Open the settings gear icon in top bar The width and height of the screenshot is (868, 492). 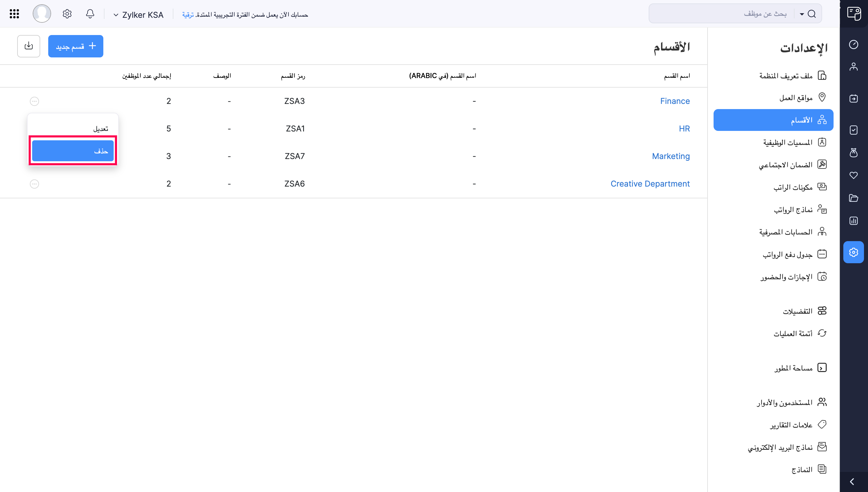click(67, 14)
